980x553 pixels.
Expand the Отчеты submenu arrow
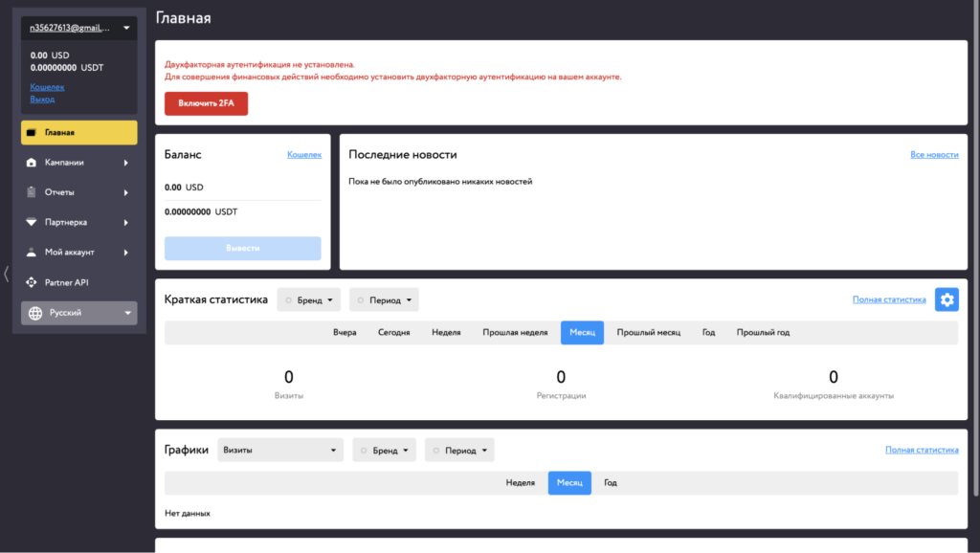[x=126, y=192]
